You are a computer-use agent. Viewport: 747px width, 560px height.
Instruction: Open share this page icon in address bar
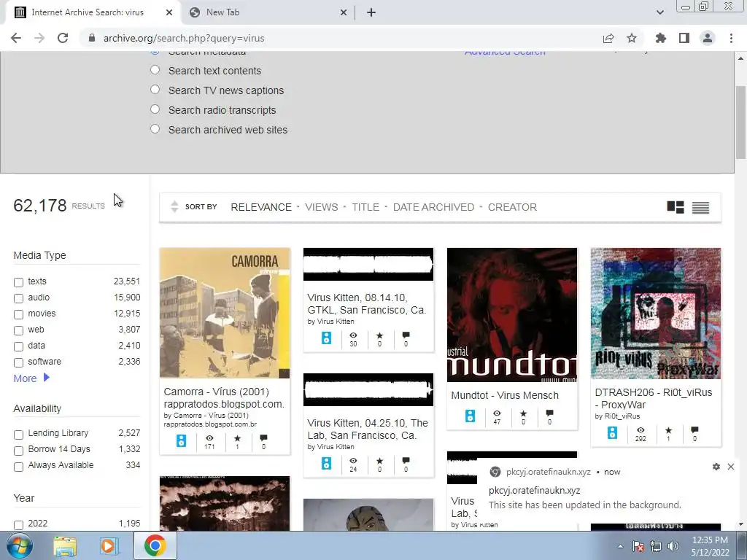[608, 39]
